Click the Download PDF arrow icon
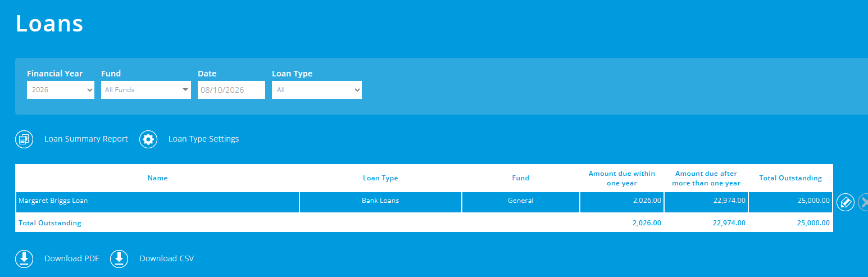This screenshot has width=868, height=277. coord(24,258)
